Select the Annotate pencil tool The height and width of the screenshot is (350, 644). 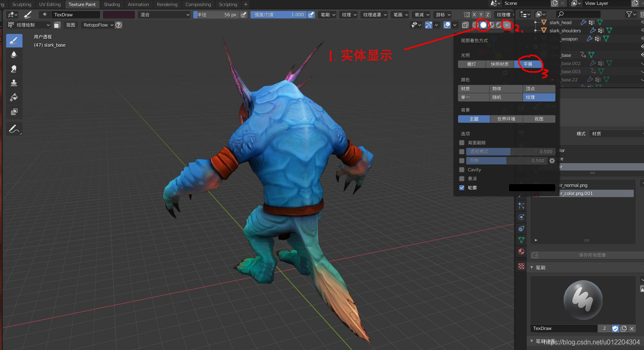(14, 129)
